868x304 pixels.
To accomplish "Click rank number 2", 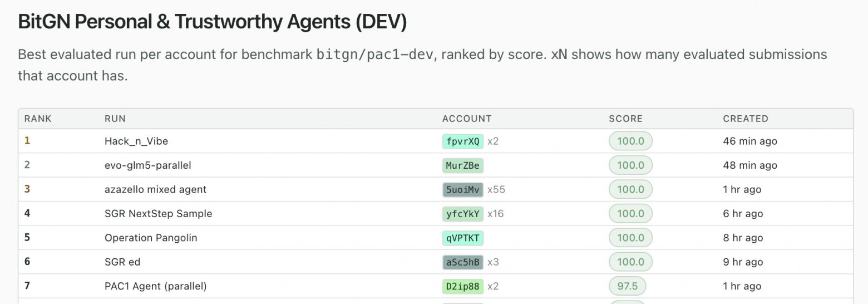I will pyautogui.click(x=27, y=165).
